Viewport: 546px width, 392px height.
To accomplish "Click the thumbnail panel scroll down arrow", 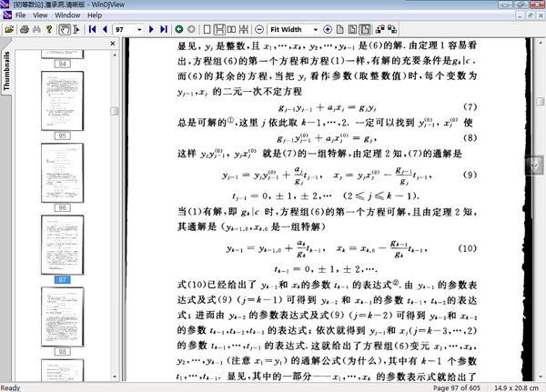I will point(115,377).
